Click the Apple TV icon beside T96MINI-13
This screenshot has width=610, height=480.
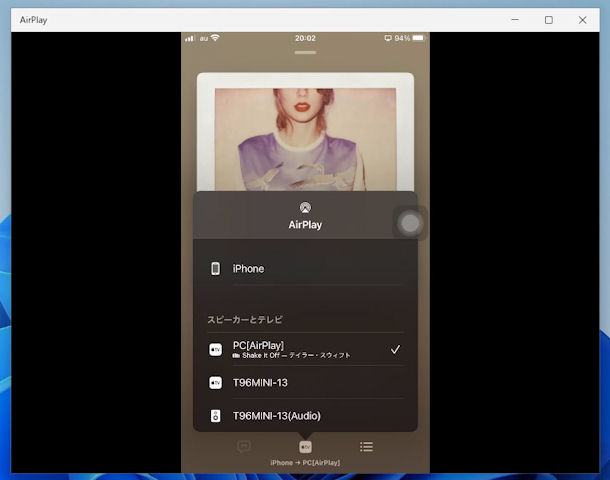215,383
